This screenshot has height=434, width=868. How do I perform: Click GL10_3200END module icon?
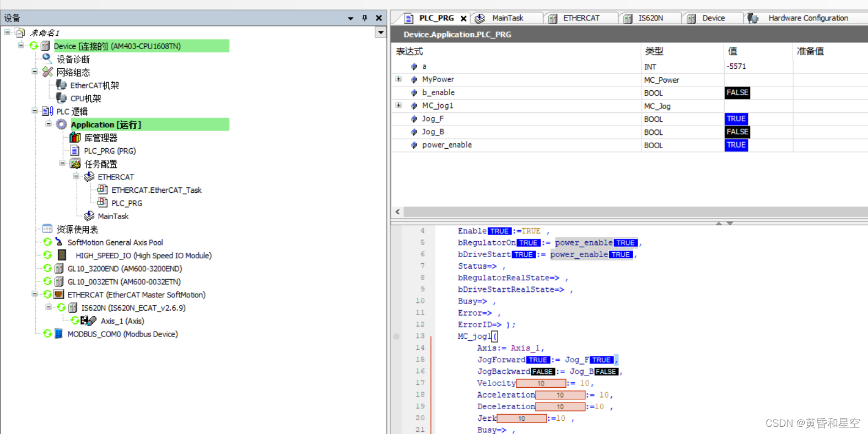point(58,268)
